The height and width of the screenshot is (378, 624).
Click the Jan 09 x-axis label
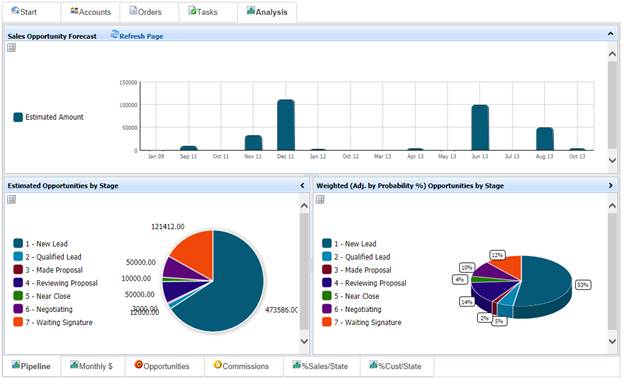[x=156, y=156]
